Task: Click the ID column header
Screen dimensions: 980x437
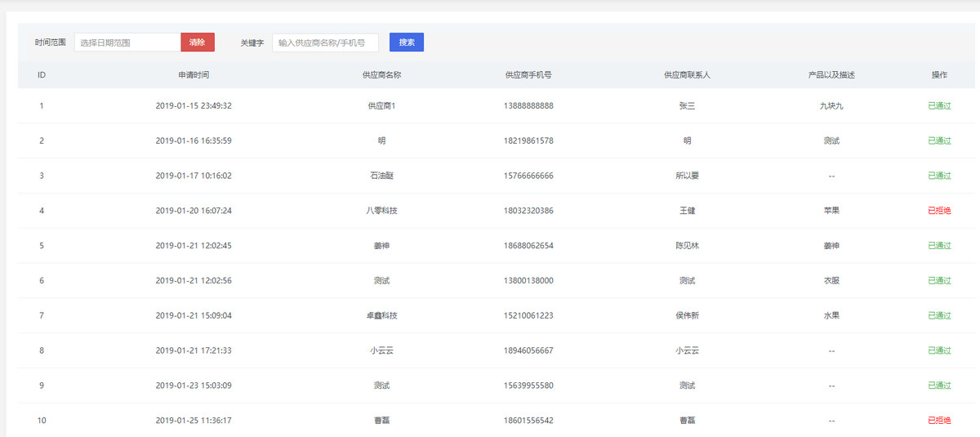Action: [x=42, y=75]
